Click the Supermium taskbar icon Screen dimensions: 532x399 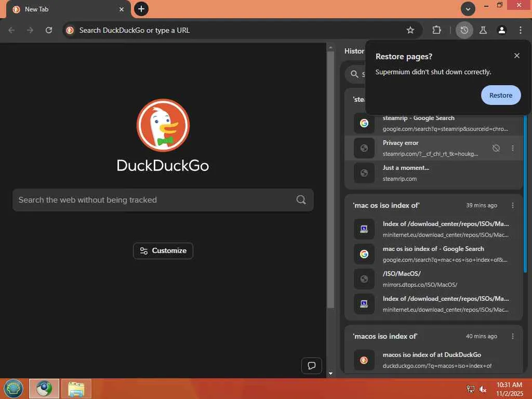point(44,389)
